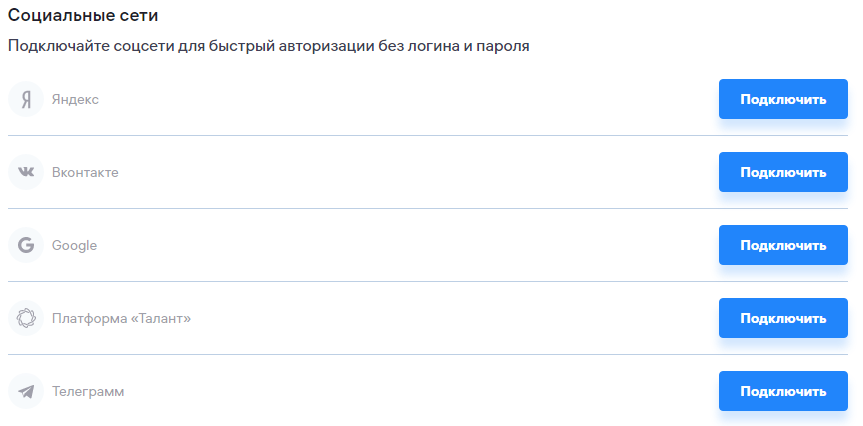Click the description text about connecting соцсети
This screenshot has height=426, width=863.
(268, 46)
